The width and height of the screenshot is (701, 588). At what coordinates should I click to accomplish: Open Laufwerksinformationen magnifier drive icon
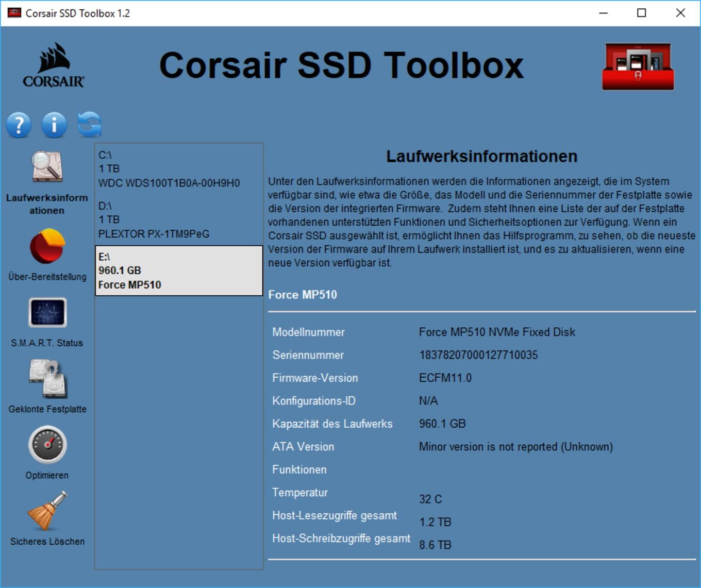(x=47, y=166)
